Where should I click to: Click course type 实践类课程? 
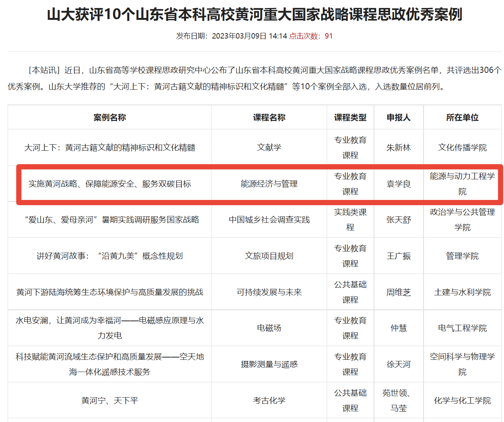[350, 220]
